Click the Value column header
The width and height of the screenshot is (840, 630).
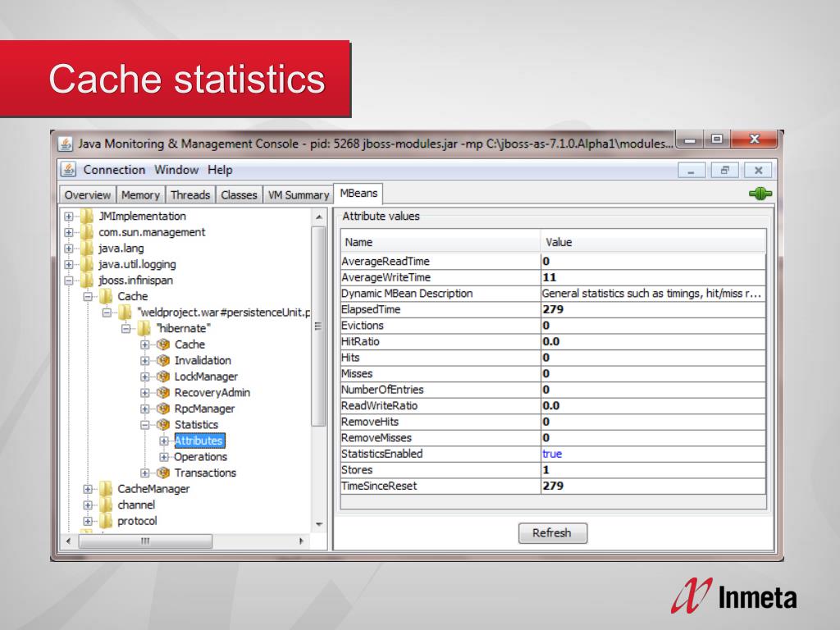(654, 242)
